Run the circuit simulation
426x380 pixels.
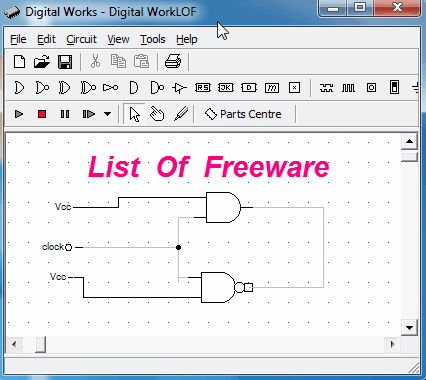coord(19,114)
